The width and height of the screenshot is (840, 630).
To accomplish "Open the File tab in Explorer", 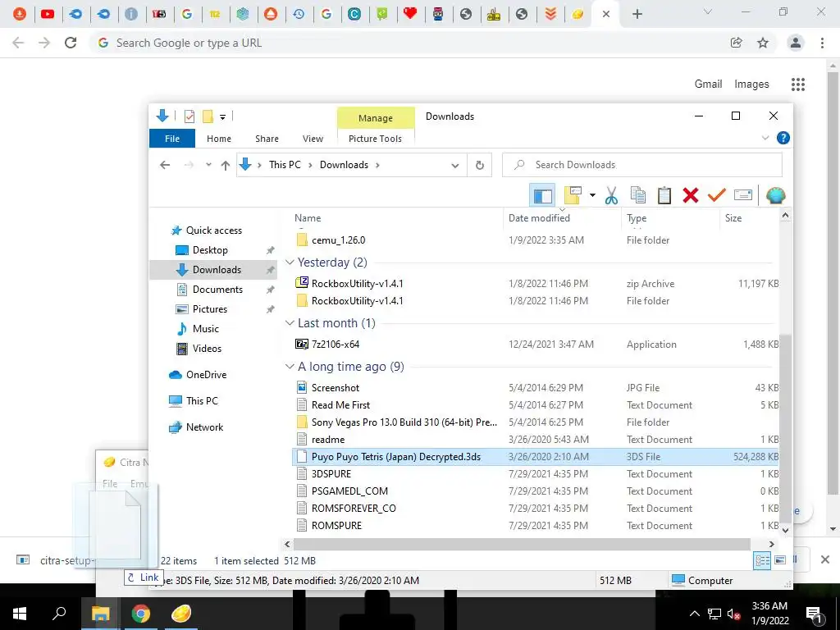I will [x=172, y=139].
